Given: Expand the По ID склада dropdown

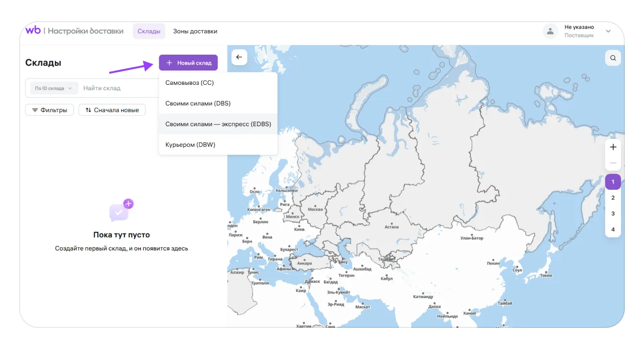Looking at the screenshot, I should 53,88.
